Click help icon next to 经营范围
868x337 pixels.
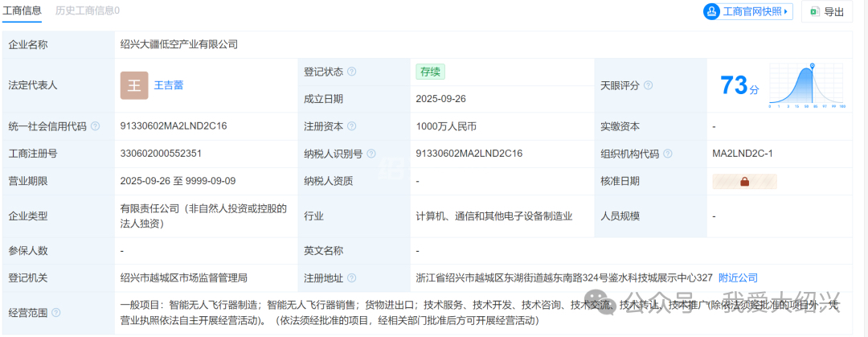pos(56,312)
